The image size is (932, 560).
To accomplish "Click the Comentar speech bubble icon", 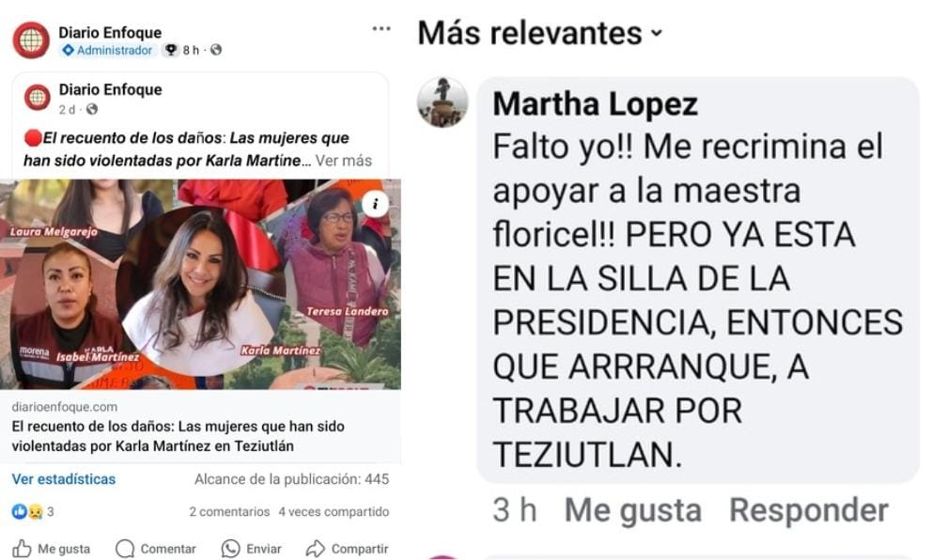I will [125, 549].
